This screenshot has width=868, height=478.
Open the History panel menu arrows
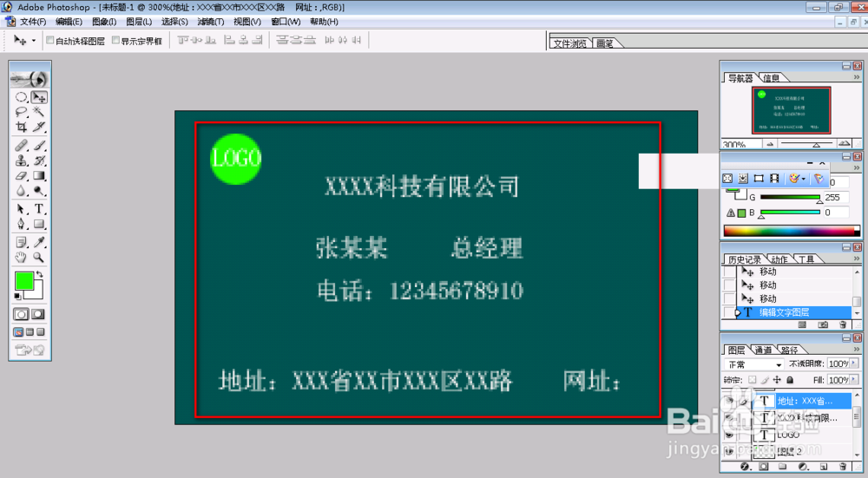click(x=857, y=259)
